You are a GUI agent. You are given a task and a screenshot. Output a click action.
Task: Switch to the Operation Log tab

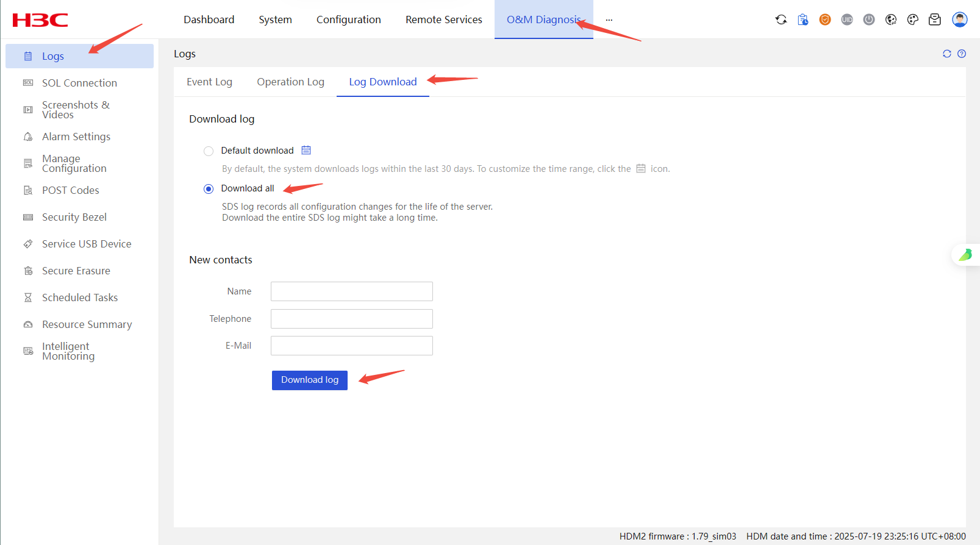pyautogui.click(x=290, y=82)
